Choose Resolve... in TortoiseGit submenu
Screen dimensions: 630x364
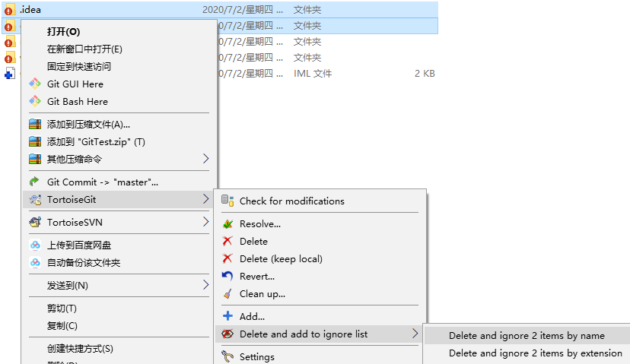(260, 224)
